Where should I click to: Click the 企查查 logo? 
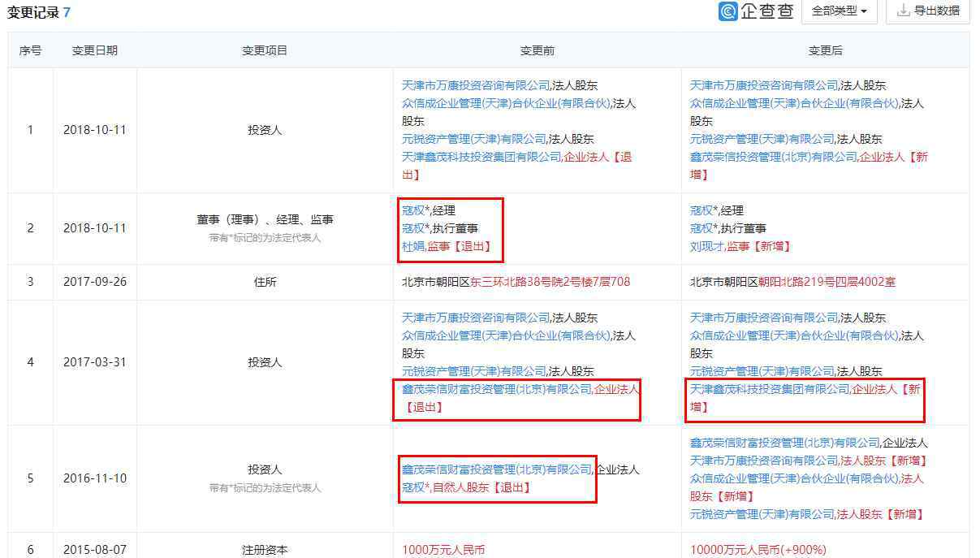click(x=756, y=11)
